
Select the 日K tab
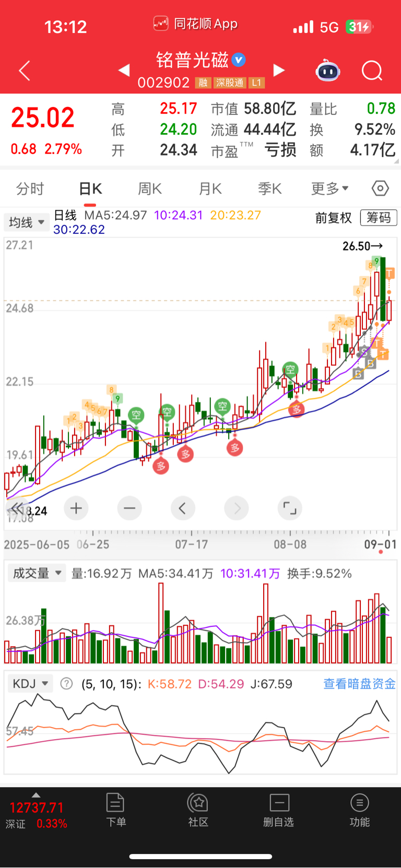point(90,188)
